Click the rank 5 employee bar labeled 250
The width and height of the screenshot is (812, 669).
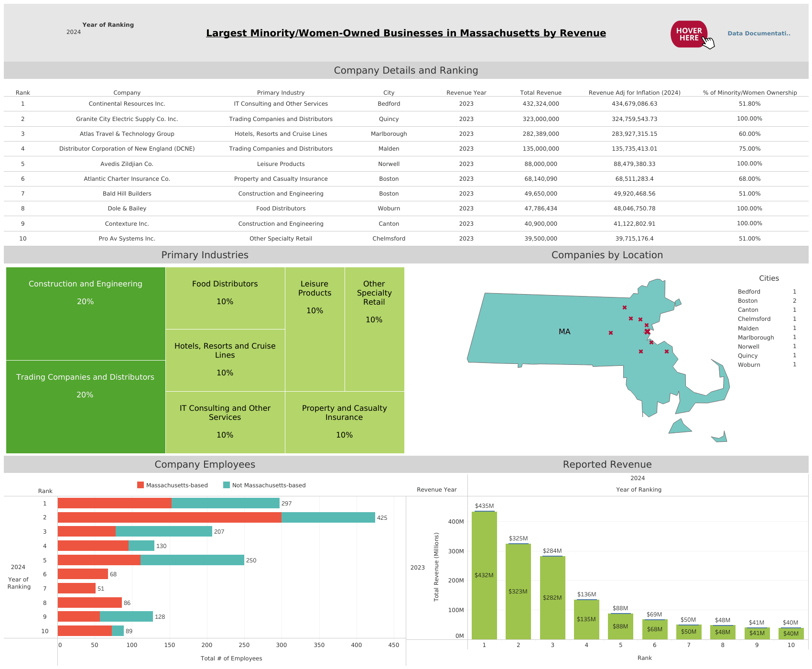point(151,560)
